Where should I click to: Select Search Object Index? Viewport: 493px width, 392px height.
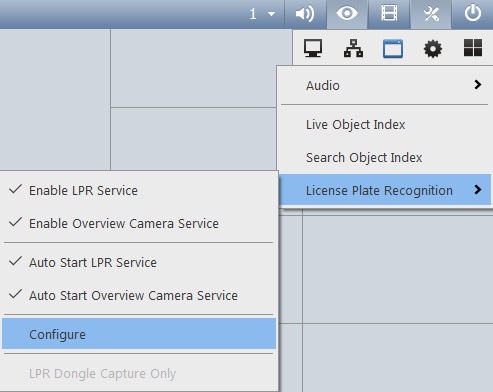[x=384, y=157]
